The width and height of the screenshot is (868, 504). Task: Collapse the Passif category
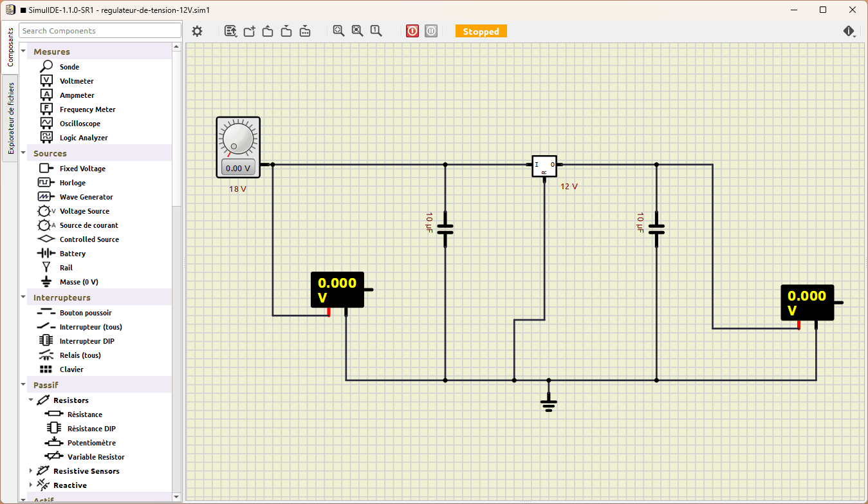coord(23,385)
